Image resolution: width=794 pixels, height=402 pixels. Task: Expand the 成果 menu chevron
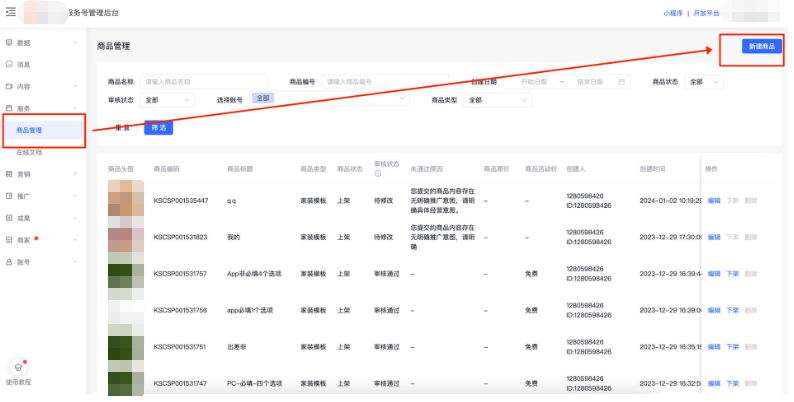point(75,218)
